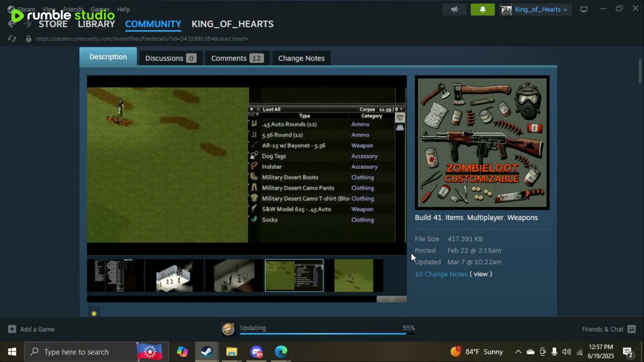This screenshot has width=644, height=362.
Task: Switch to the Discussions tab
Action: click(171, 58)
